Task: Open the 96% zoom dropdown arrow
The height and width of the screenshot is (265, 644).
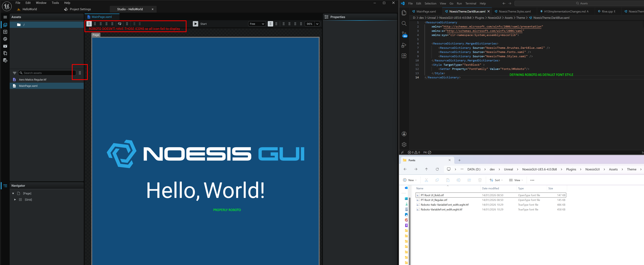Action: pyautogui.click(x=317, y=24)
